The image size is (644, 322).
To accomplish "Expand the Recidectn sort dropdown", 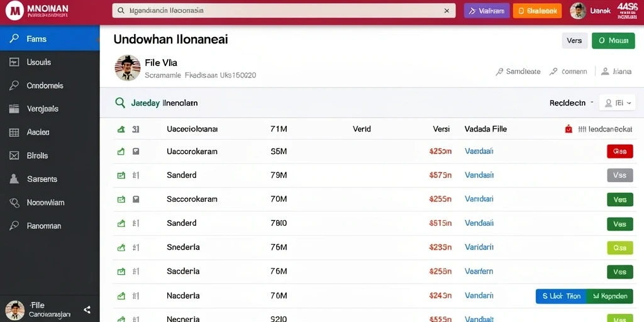I will pyautogui.click(x=572, y=103).
